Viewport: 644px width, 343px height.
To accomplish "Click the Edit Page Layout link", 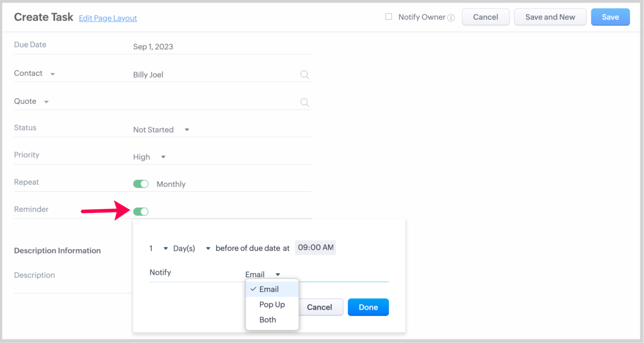I will click(x=108, y=18).
